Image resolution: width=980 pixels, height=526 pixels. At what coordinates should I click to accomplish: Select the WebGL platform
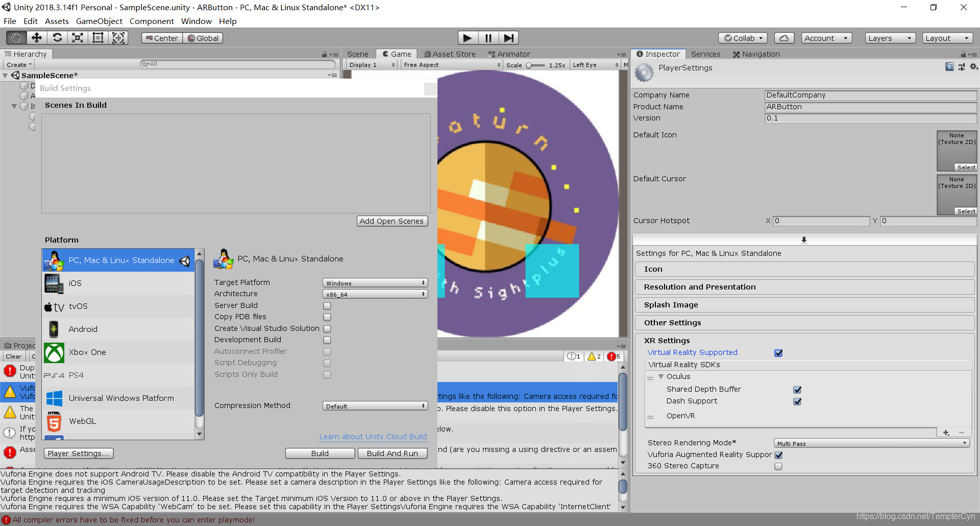(x=118, y=421)
